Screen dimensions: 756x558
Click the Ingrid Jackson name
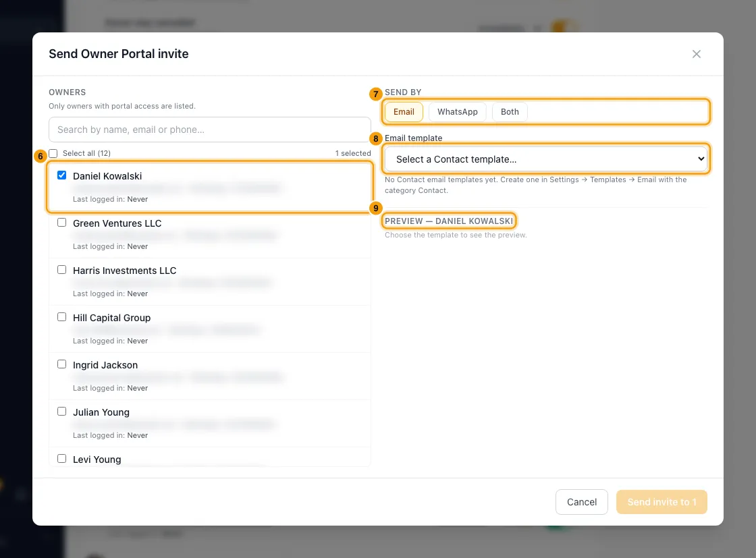105,365
